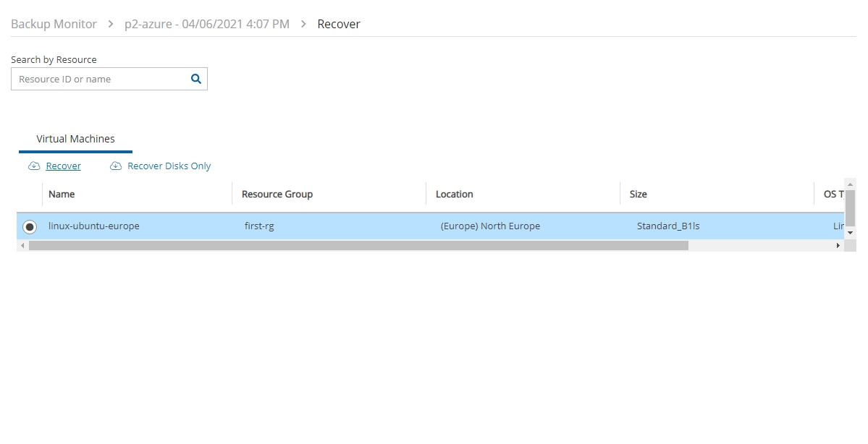Click the cloud icon beside Recover
Screen dimensions: 868x444
point(34,166)
